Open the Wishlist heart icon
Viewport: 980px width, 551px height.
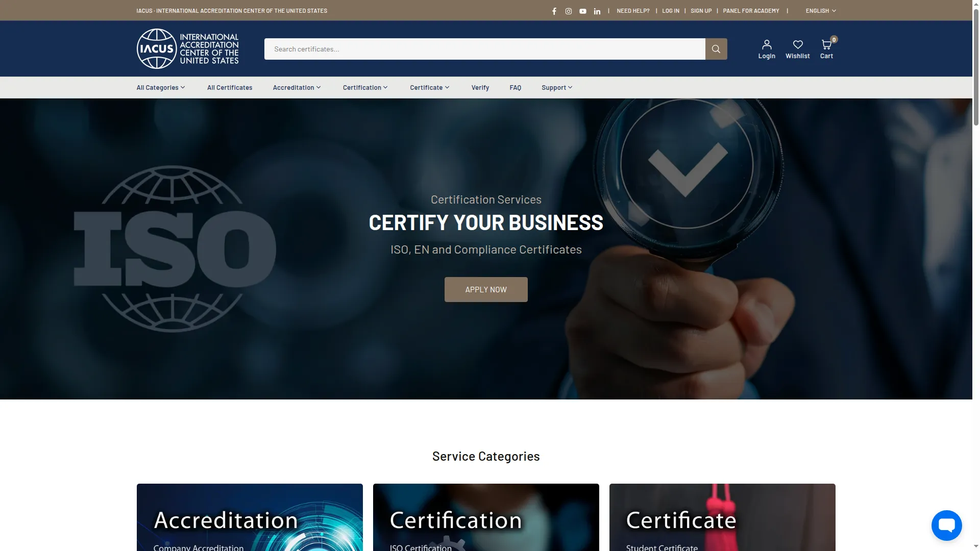coord(798,49)
